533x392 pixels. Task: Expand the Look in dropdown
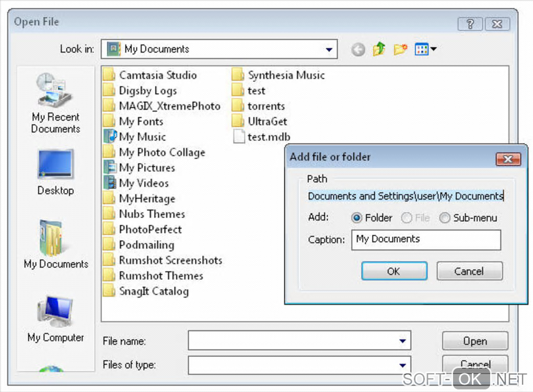[x=329, y=50]
